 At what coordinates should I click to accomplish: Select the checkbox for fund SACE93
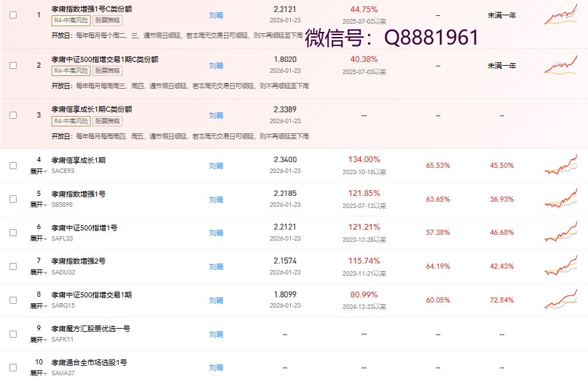tap(13, 165)
